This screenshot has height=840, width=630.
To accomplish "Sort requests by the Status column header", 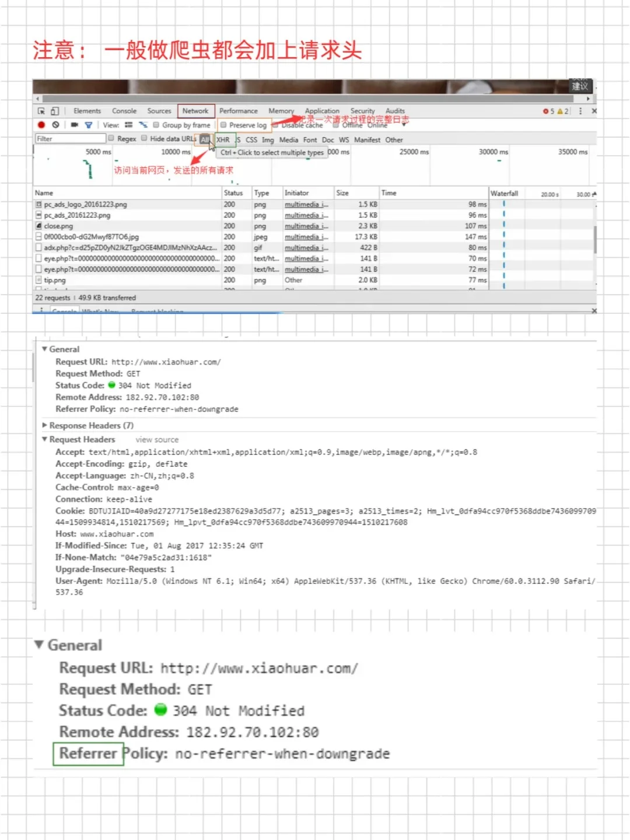I will [236, 192].
